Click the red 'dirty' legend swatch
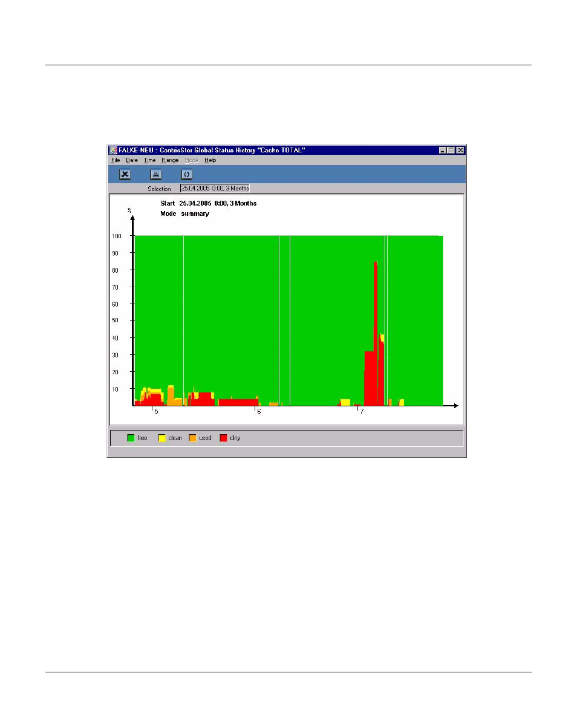577x728 pixels. pos(223,438)
